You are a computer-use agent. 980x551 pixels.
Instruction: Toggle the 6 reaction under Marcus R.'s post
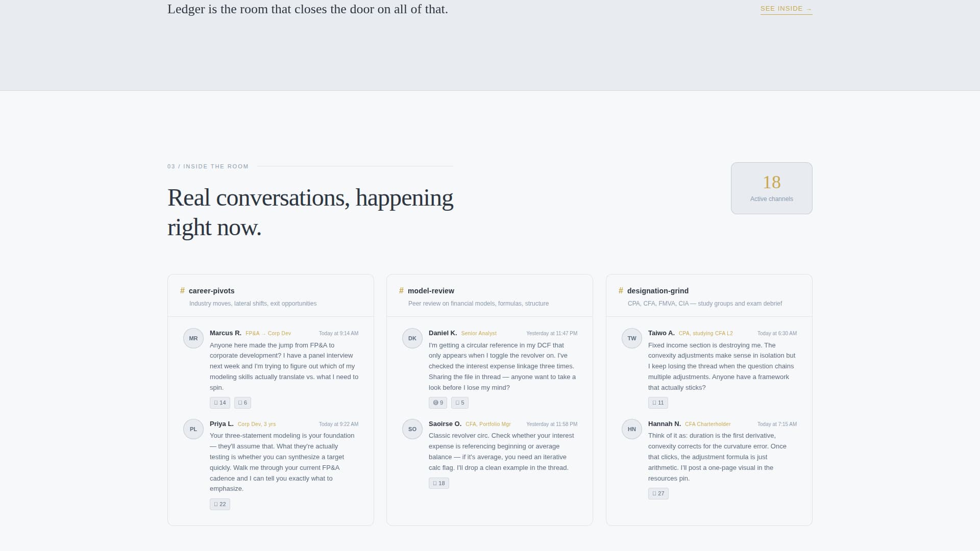tap(242, 403)
